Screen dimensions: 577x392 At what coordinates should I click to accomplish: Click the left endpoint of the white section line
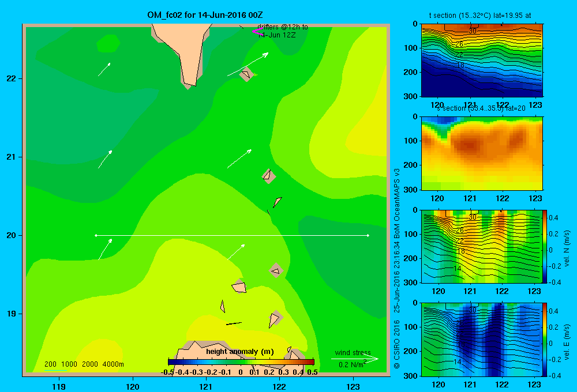click(x=96, y=235)
